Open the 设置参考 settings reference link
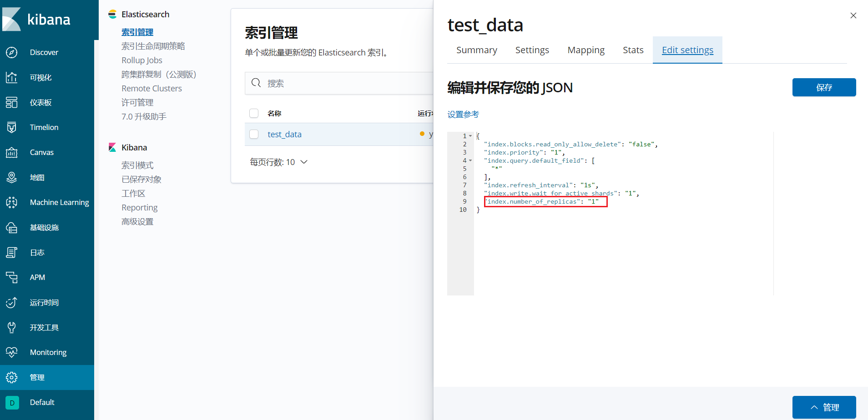Screen dimensions: 868x420 463,115
